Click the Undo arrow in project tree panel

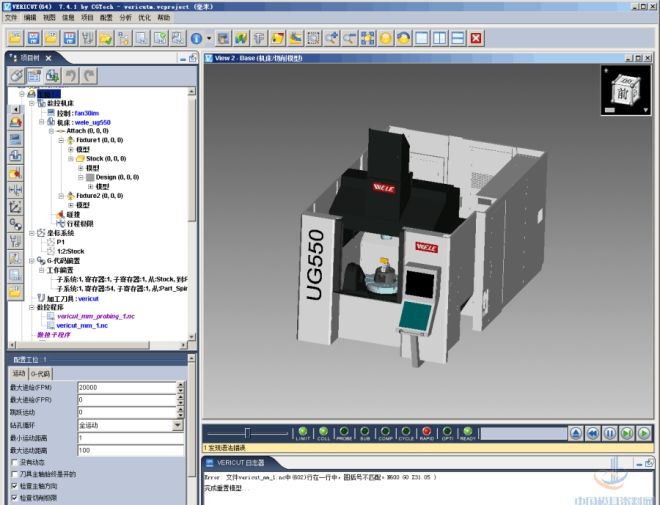pyautogui.click(x=70, y=76)
